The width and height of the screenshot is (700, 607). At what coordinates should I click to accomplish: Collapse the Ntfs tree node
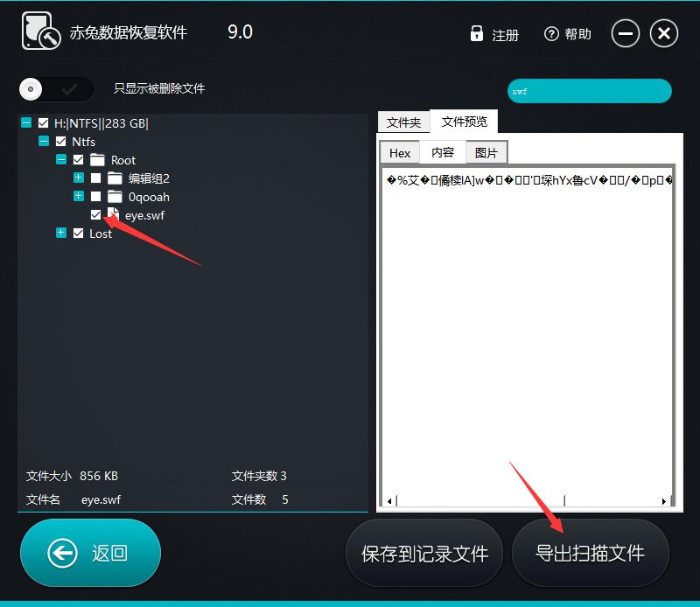point(43,141)
